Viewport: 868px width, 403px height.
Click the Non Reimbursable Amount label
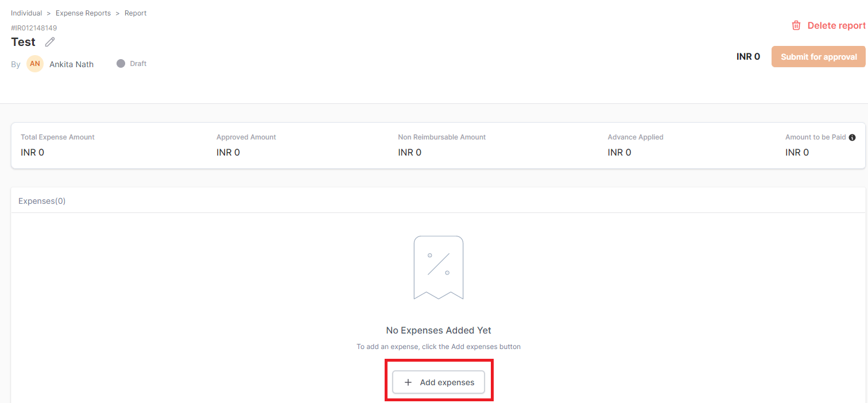click(x=441, y=137)
